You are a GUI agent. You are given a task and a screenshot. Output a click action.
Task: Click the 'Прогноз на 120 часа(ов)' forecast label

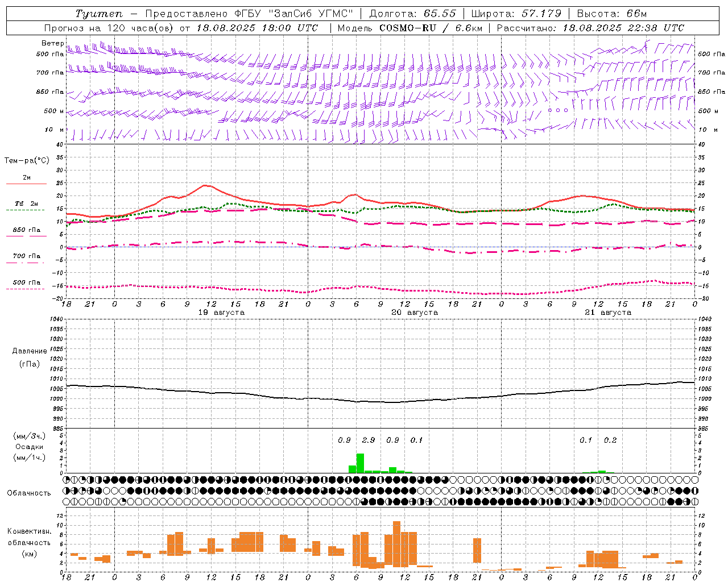click(109, 28)
